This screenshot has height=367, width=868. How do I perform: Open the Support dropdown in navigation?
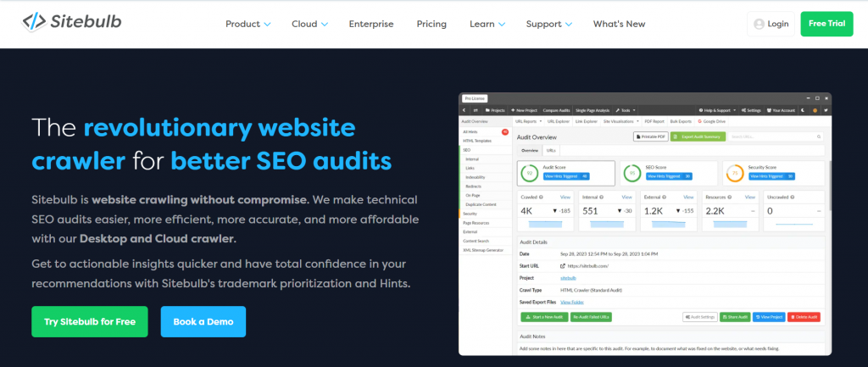click(x=549, y=24)
